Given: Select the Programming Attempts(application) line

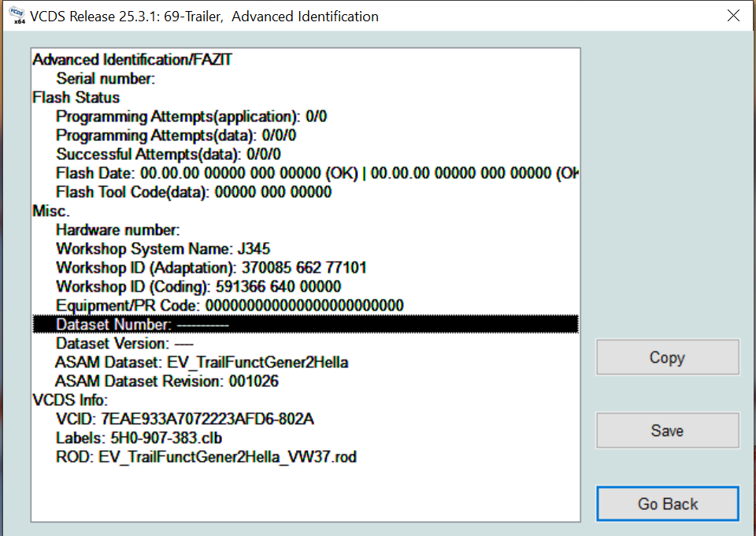Looking at the screenshot, I should click(306, 117).
